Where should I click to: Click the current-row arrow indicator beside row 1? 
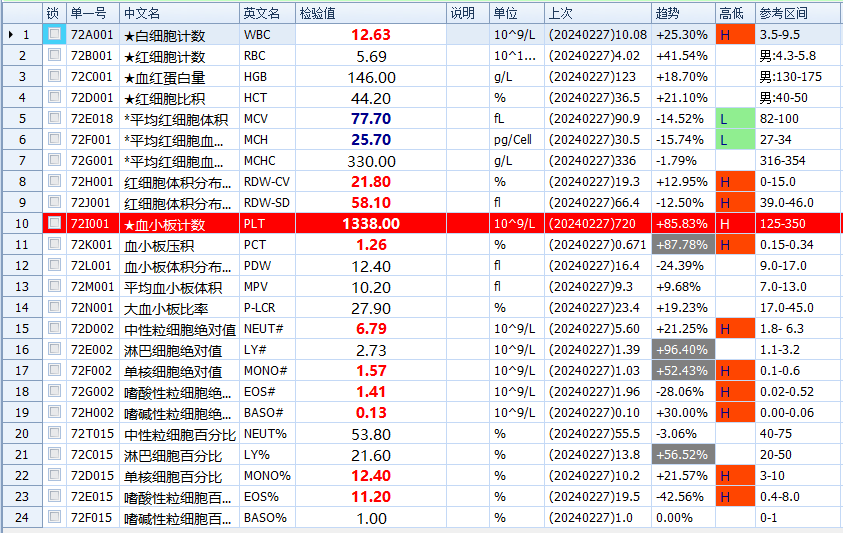[10, 35]
